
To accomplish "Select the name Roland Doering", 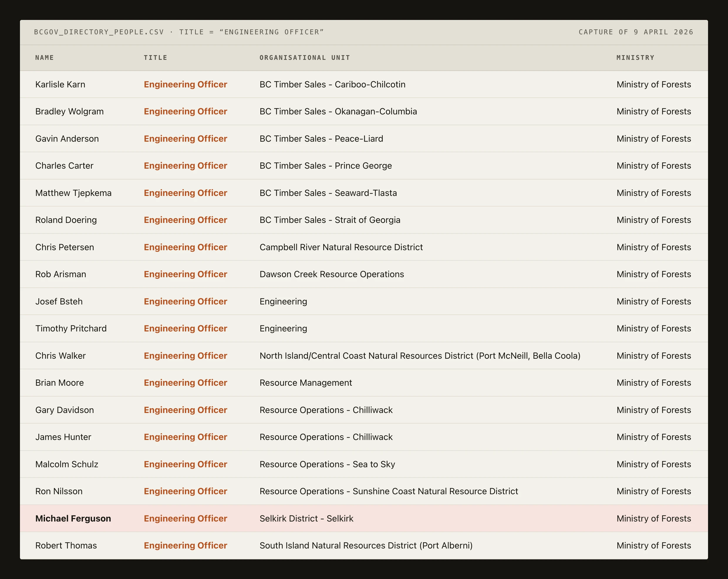I will click(66, 220).
